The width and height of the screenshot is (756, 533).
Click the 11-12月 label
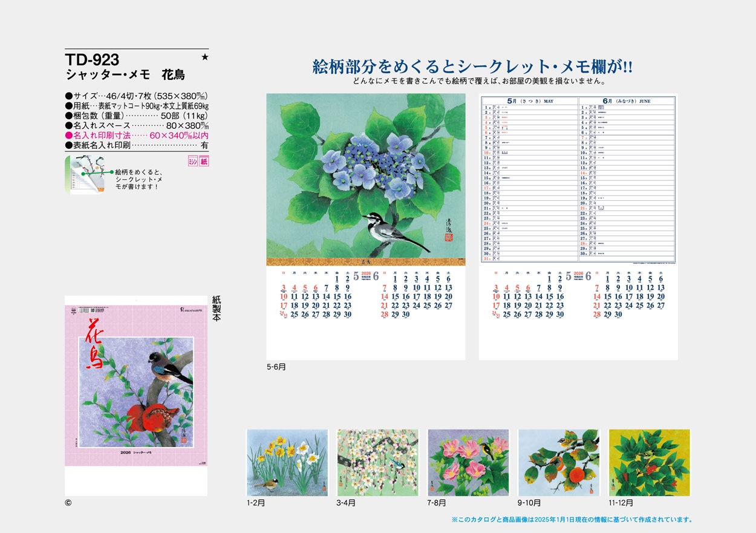point(622,503)
